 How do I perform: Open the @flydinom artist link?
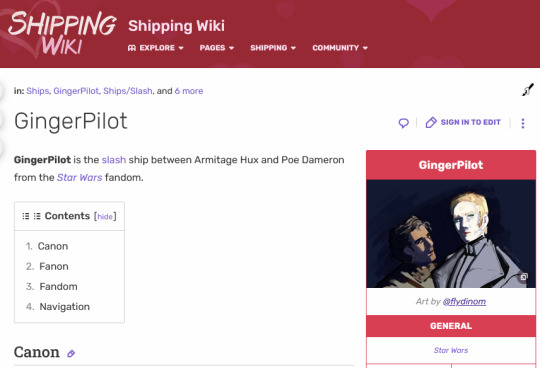(x=464, y=302)
